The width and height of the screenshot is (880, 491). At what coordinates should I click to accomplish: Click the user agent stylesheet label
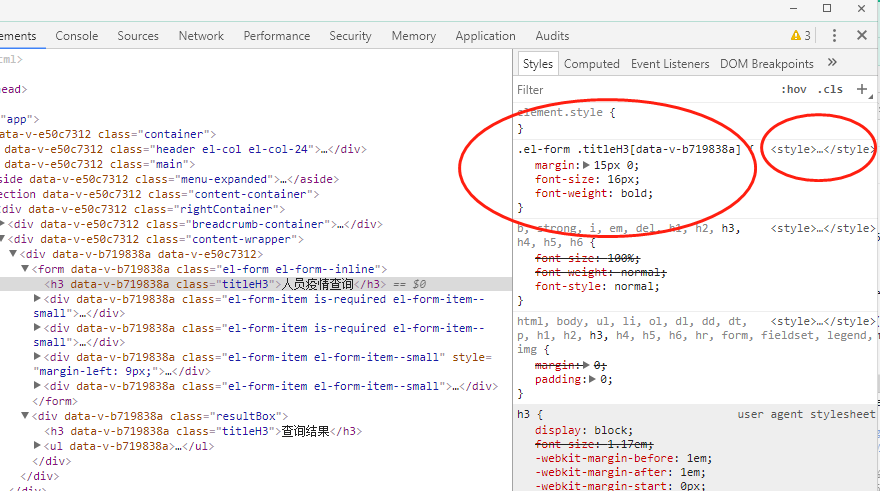806,414
